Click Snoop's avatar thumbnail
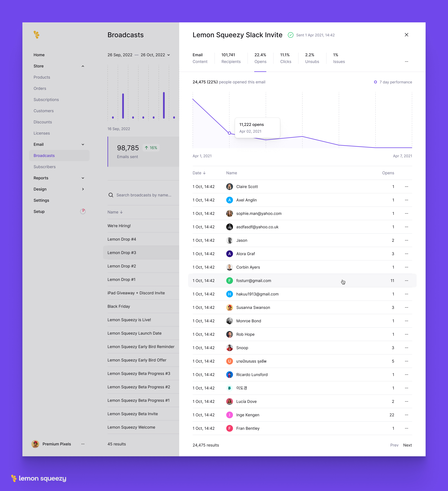 tap(229, 348)
